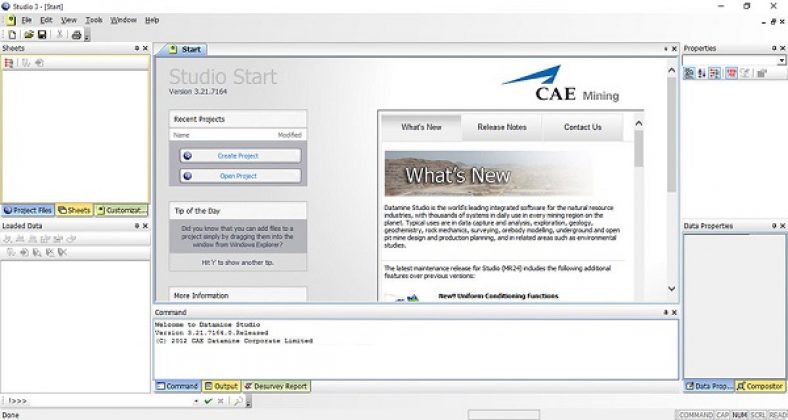The image size is (788, 420).
Task: Pin the Loaded Data panel
Action: pos(137,226)
